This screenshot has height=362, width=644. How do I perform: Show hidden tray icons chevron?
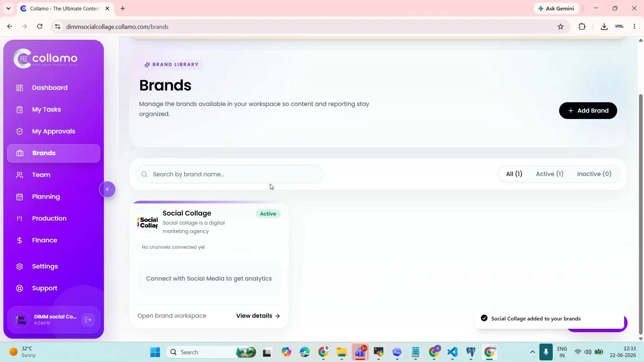[532, 352]
